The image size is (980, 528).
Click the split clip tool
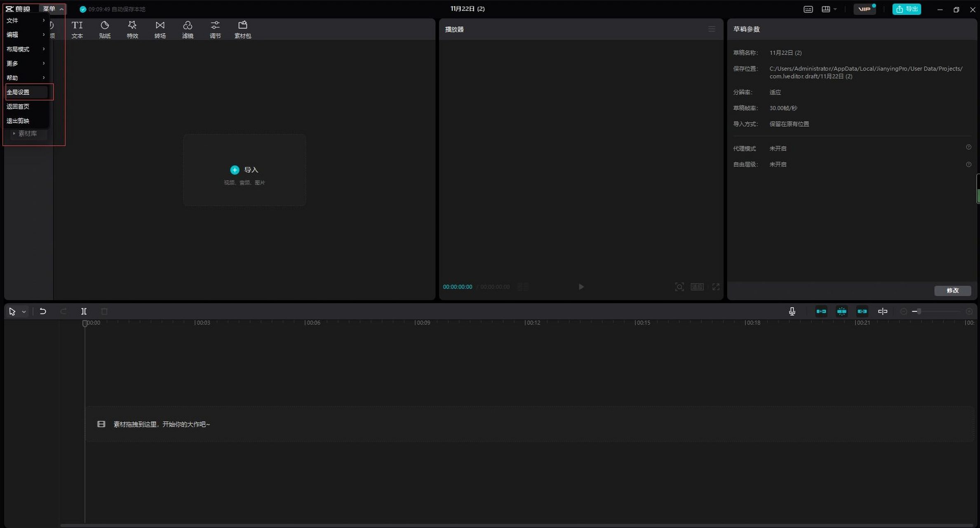(84, 311)
